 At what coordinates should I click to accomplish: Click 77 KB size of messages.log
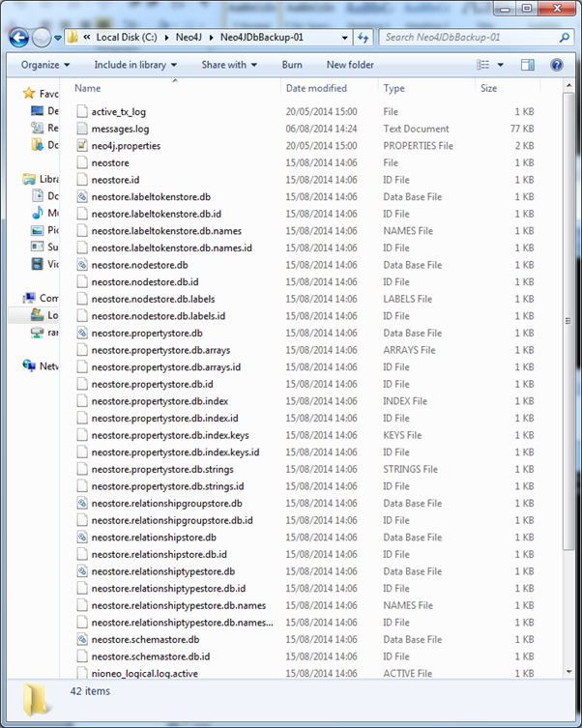pyautogui.click(x=522, y=129)
